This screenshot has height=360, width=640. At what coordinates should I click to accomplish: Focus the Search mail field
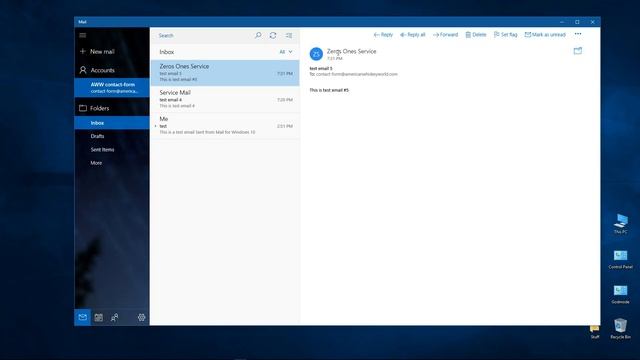point(203,36)
